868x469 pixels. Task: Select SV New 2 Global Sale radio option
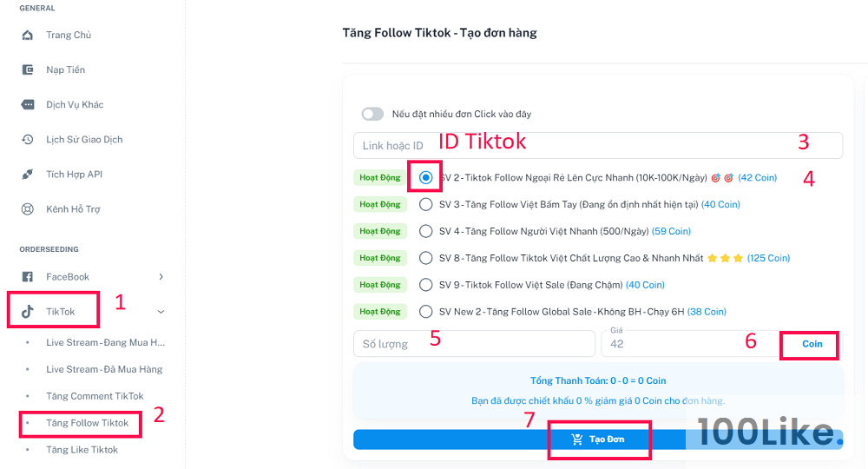click(425, 312)
